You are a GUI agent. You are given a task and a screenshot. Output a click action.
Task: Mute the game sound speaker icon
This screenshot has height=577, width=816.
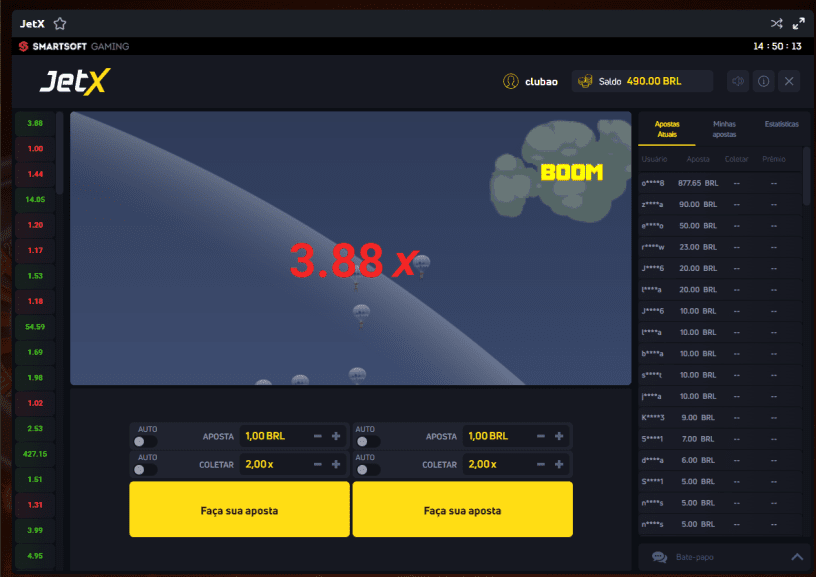(737, 81)
